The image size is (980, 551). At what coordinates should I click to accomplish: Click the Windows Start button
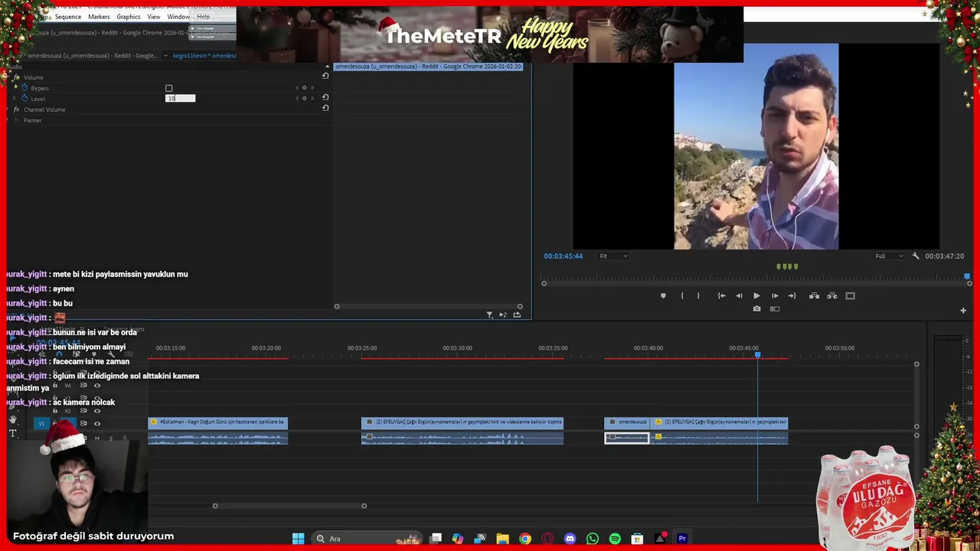point(298,539)
